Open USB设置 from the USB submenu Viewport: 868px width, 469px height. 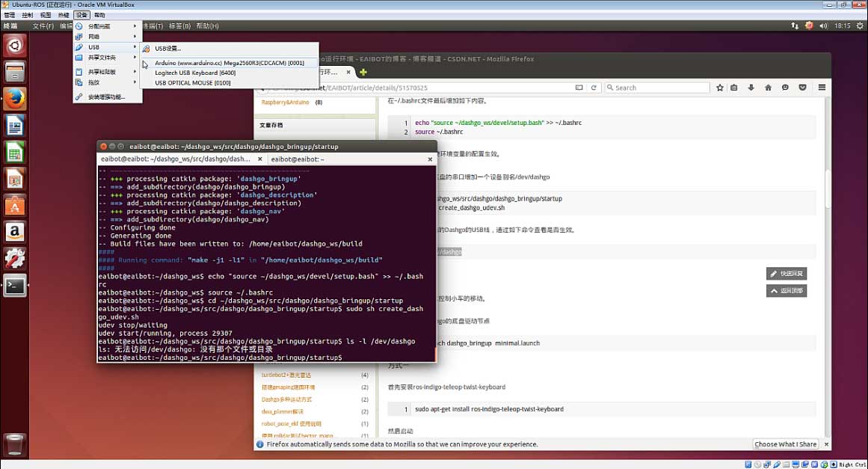point(167,49)
